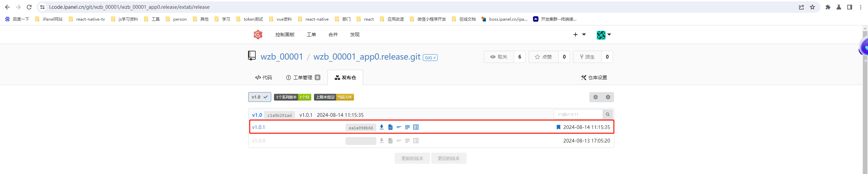Click the download icon for v1.0.1

tap(381, 127)
